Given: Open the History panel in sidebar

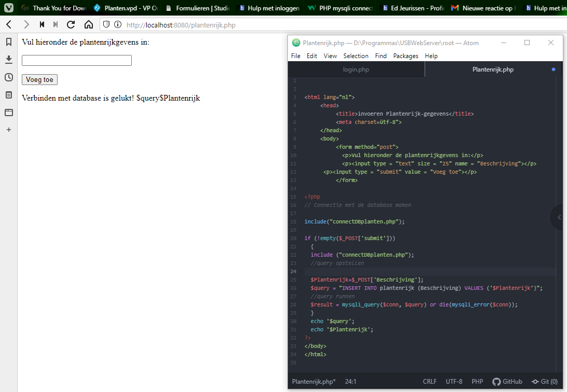Looking at the screenshot, I should point(9,77).
